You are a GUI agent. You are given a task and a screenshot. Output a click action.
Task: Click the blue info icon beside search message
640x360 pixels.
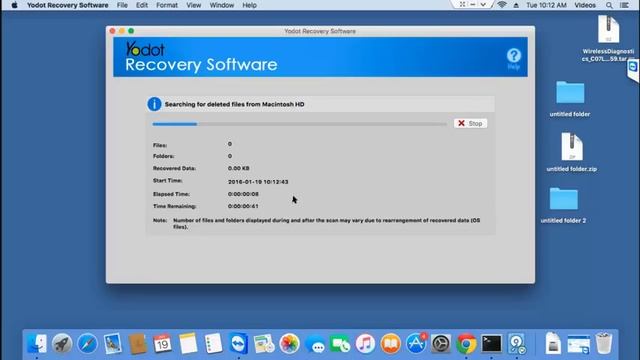(154, 104)
